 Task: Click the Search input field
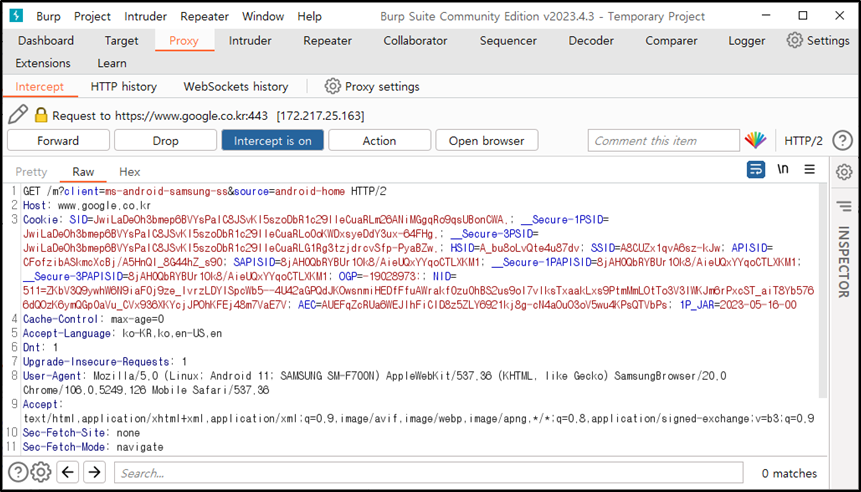coord(428,473)
